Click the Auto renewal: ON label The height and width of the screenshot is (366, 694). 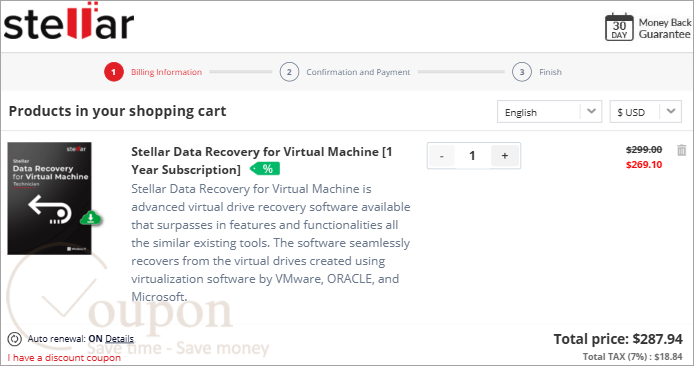[65, 339]
